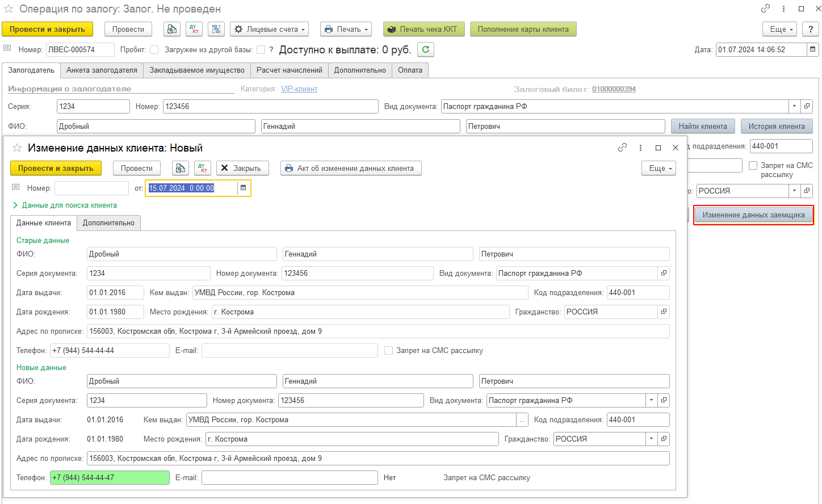Open dialog Дополнительно tab

pos(108,222)
